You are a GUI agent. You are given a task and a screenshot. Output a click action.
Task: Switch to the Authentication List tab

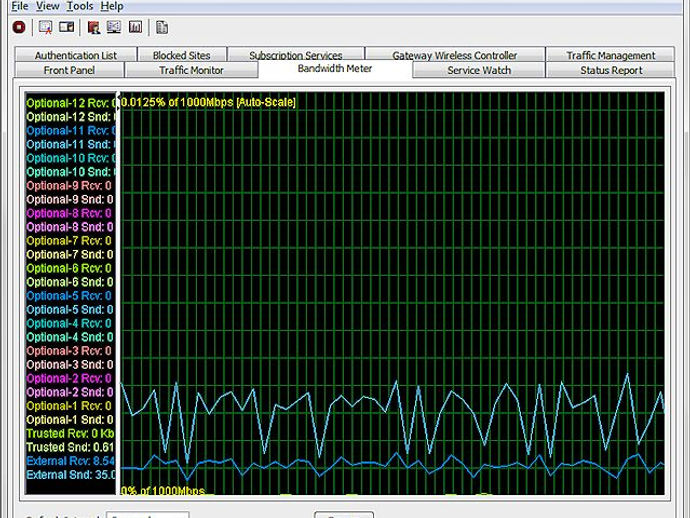[x=76, y=55]
